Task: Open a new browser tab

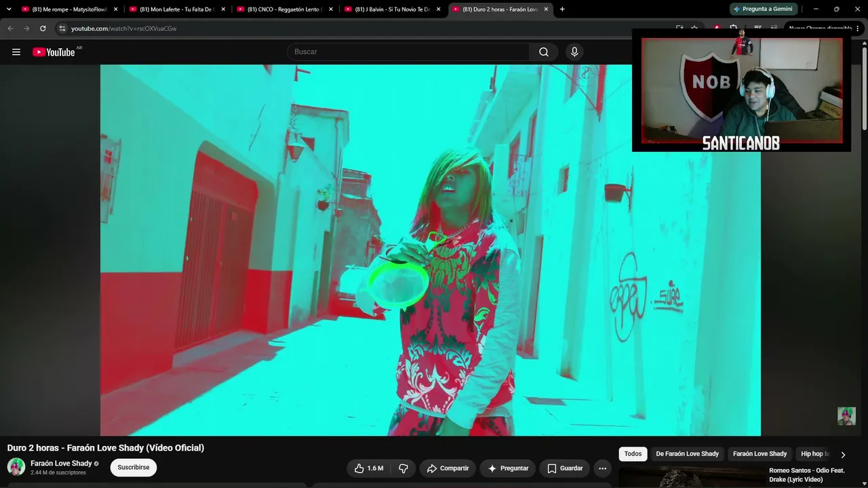Action: pos(562,9)
